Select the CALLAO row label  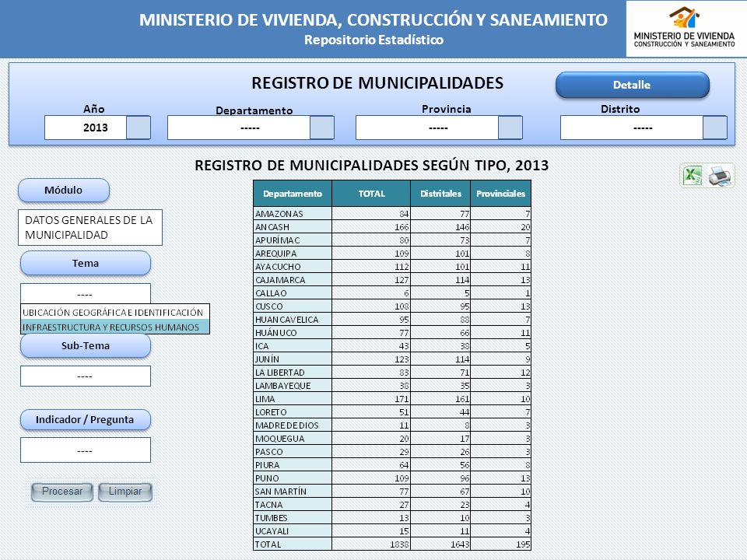point(293,293)
